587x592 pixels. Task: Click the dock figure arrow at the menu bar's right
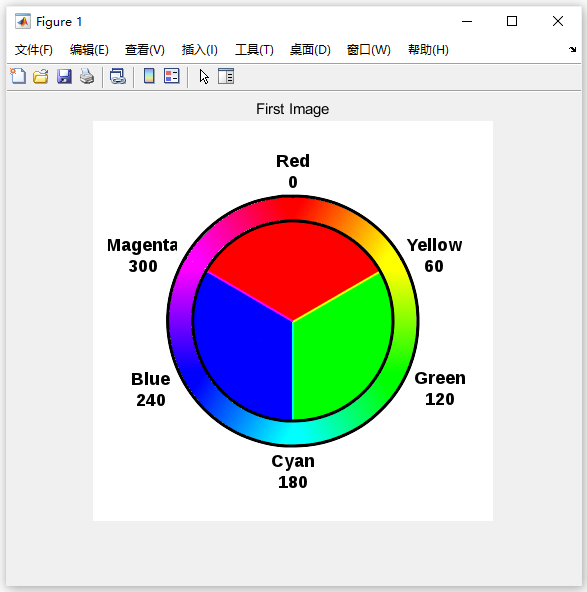[573, 49]
